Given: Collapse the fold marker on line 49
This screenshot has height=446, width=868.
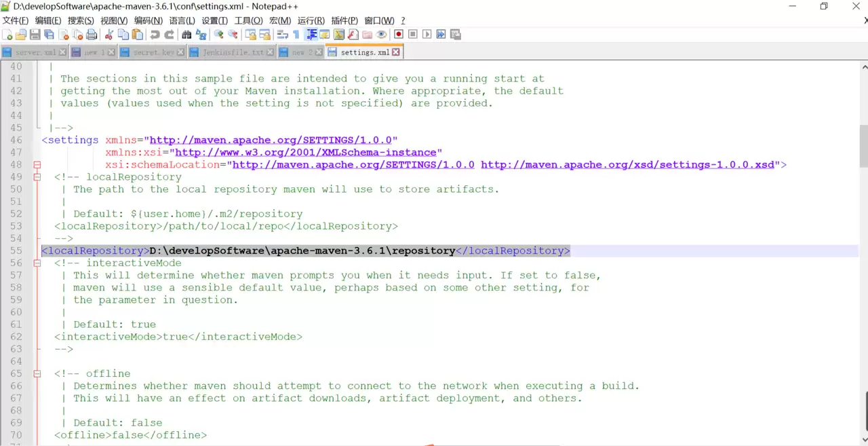Looking at the screenshot, I should pyautogui.click(x=37, y=177).
